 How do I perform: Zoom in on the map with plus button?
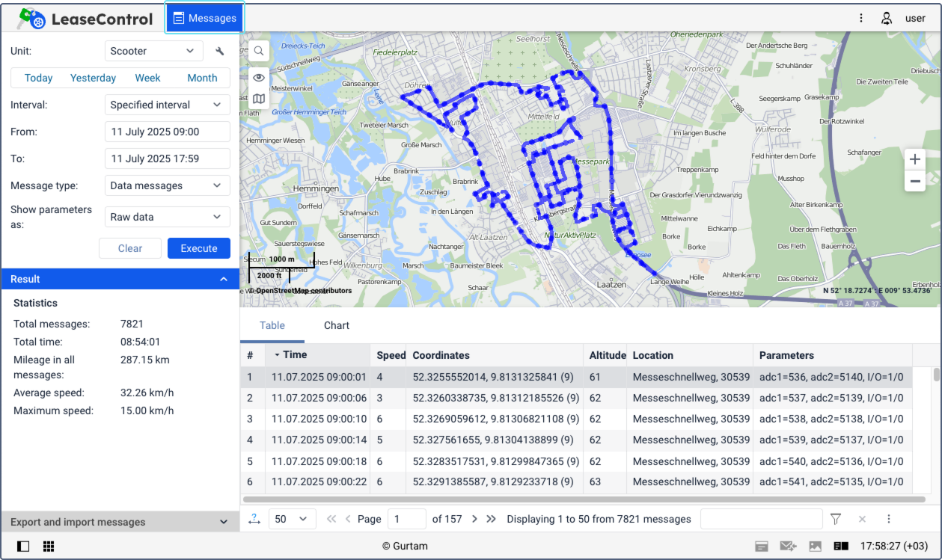pyautogui.click(x=915, y=159)
